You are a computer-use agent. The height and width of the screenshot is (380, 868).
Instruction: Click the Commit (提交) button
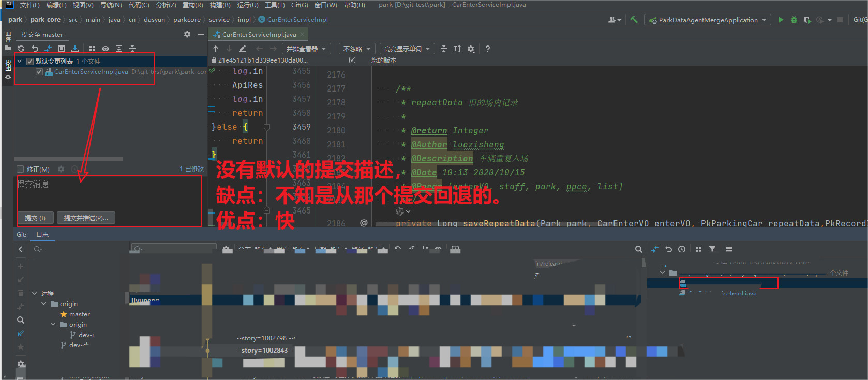(x=35, y=218)
